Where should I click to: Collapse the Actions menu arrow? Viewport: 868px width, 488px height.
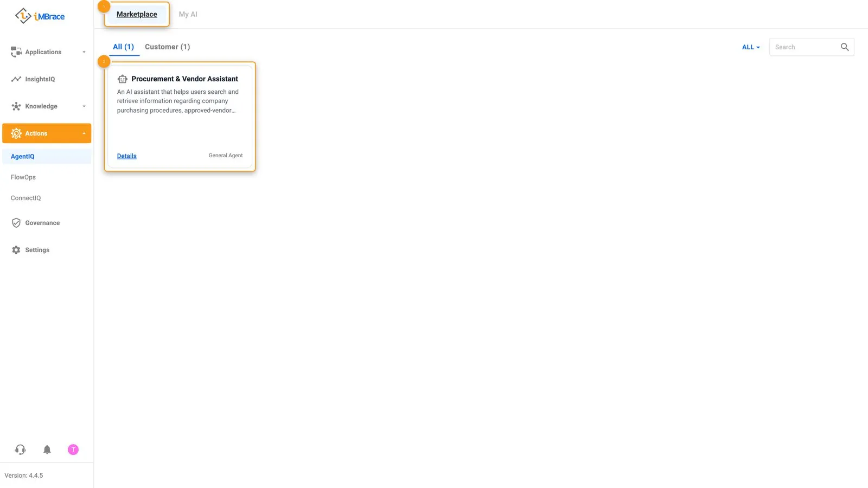tap(84, 133)
